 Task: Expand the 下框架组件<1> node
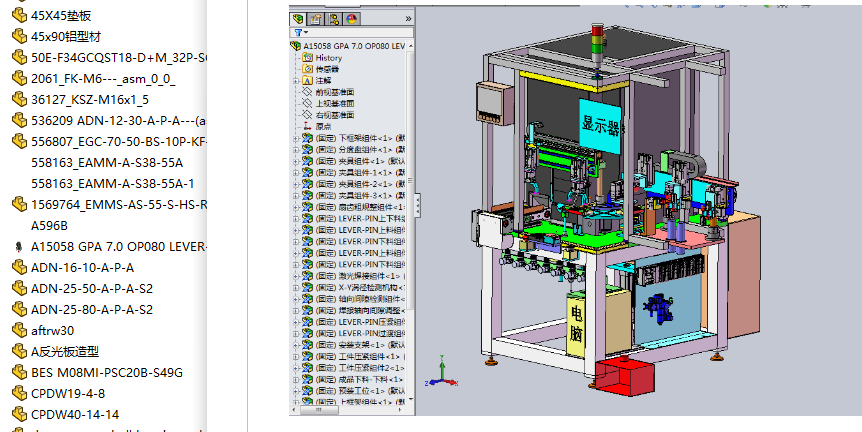pyautogui.click(x=295, y=139)
